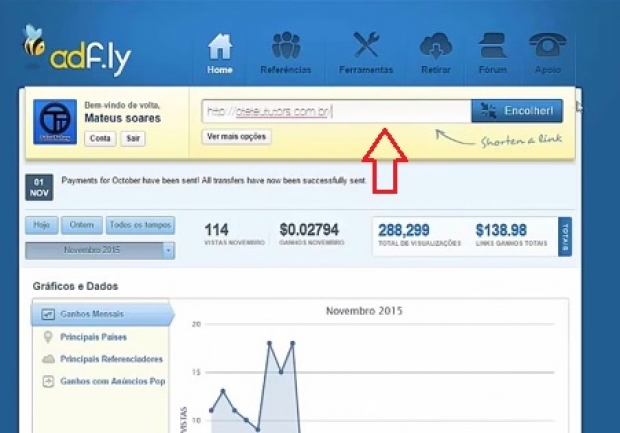
Task: Click the Mateus soares profile avatar
Action: coord(55,122)
